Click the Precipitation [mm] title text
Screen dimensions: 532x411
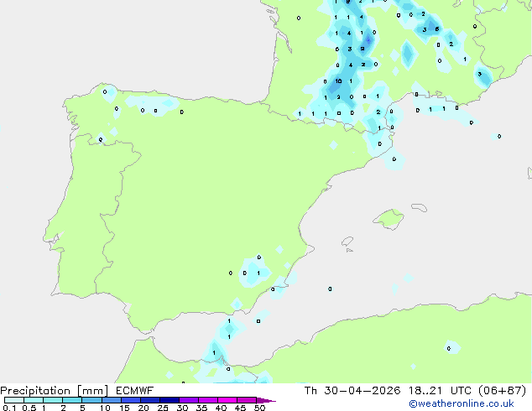pos(55,391)
